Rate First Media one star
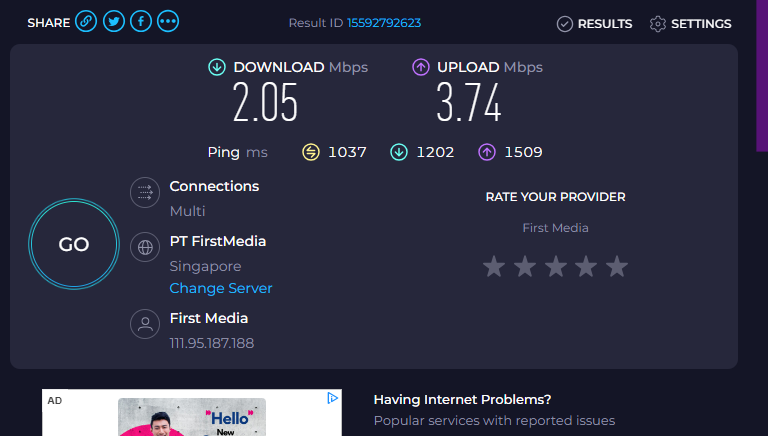The width and height of the screenshot is (768, 436). [x=494, y=266]
